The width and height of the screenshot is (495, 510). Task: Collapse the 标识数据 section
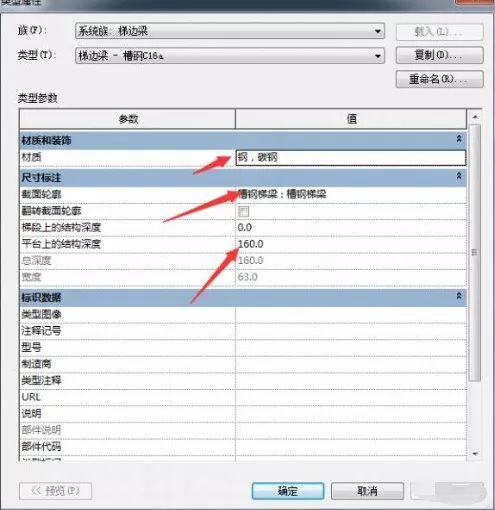[x=459, y=296]
